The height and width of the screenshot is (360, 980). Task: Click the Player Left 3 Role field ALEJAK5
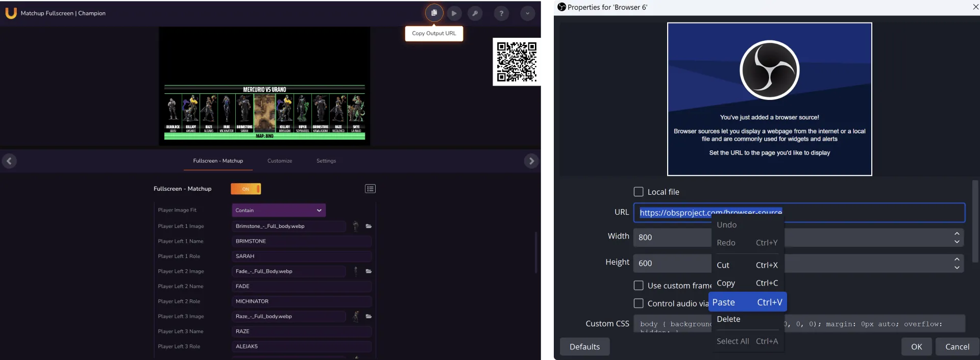click(x=302, y=346)
